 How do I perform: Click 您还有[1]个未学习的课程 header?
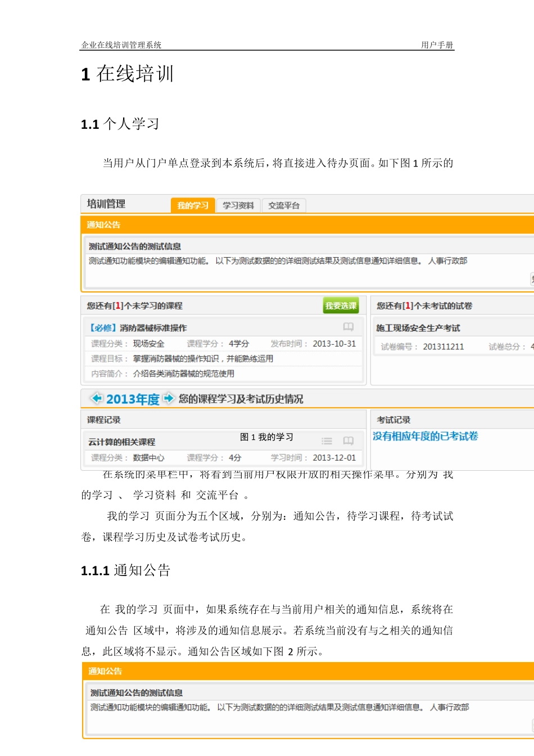point(135,305)
